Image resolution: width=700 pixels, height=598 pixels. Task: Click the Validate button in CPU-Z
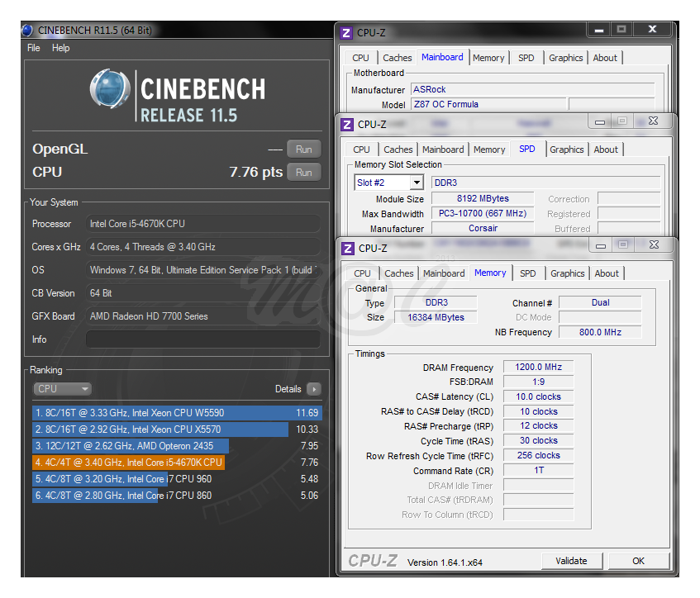571,561
